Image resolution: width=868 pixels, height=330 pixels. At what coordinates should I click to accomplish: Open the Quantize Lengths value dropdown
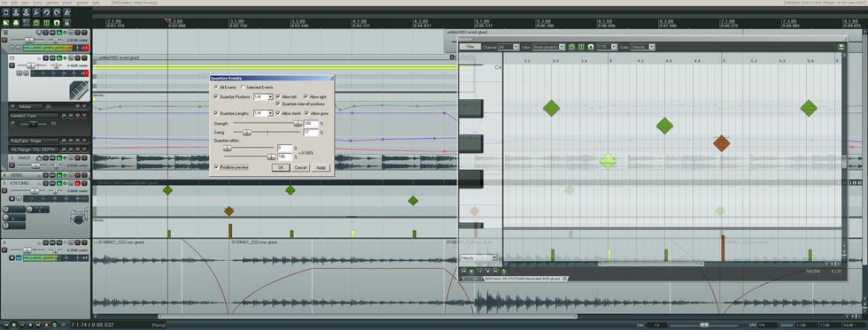pyautogui.click(x=264, y=113)
